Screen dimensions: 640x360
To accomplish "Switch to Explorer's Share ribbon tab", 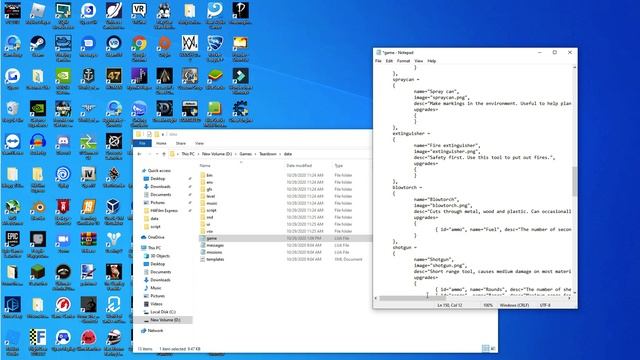I will pos(181,143).
